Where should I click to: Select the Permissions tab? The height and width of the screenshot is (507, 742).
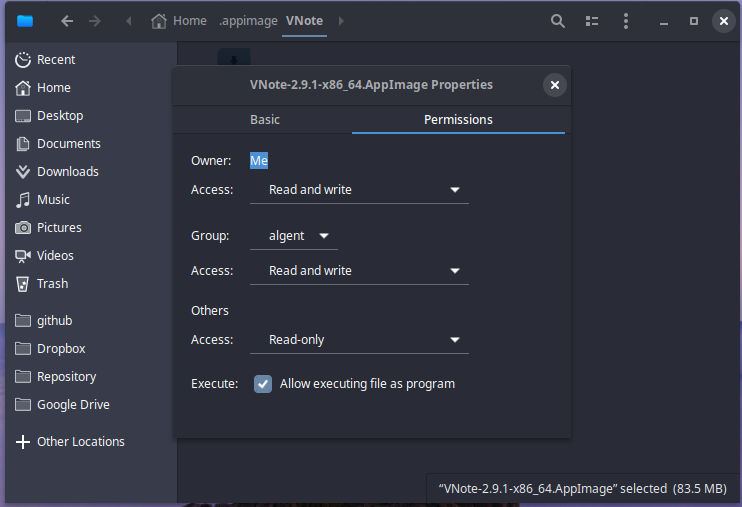pos(458,120)
